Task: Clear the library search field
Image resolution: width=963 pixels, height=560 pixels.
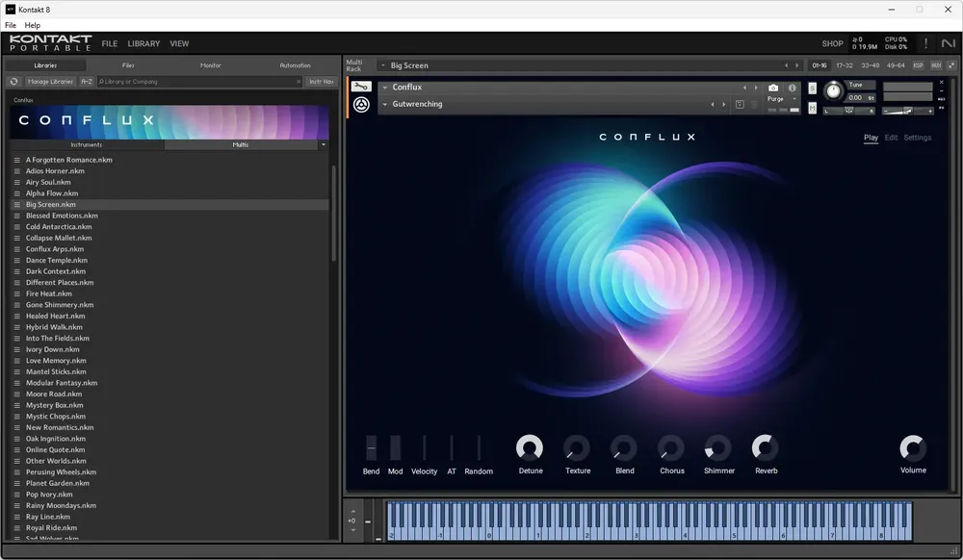Action: 299,82
